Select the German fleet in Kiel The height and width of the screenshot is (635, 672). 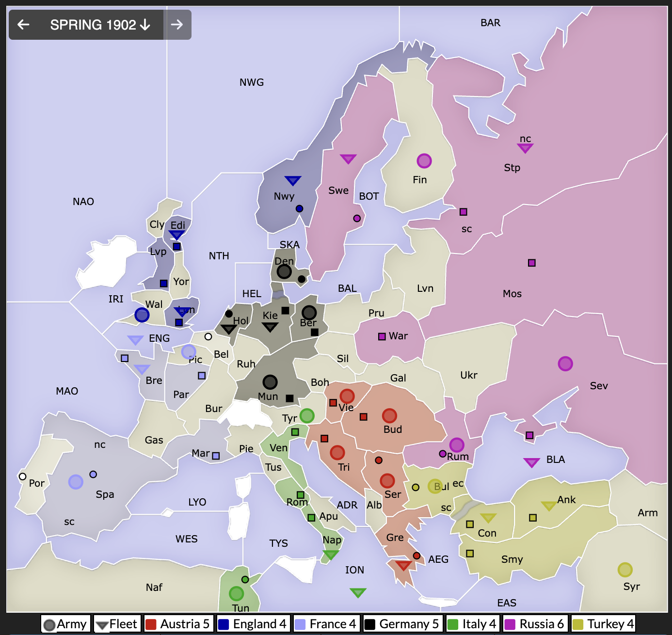(270, 327)
